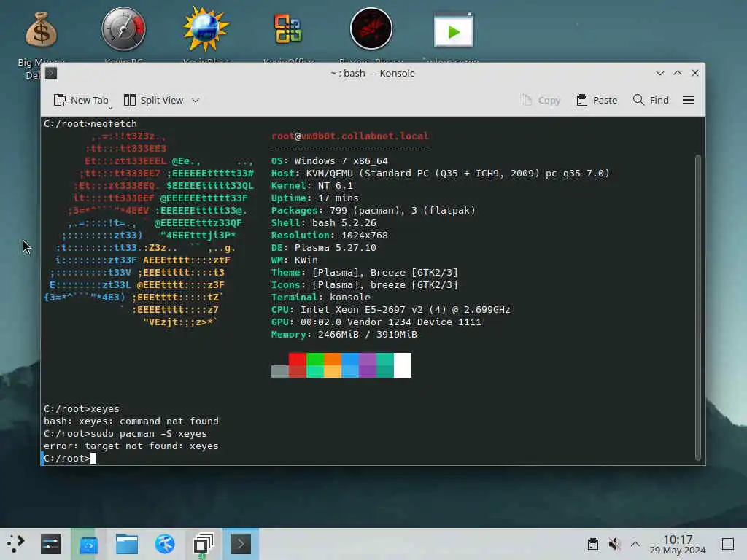Screen dimensions: 747x560
Task: Click the terminal prompt cursor line
Action: tap(70, 458)
